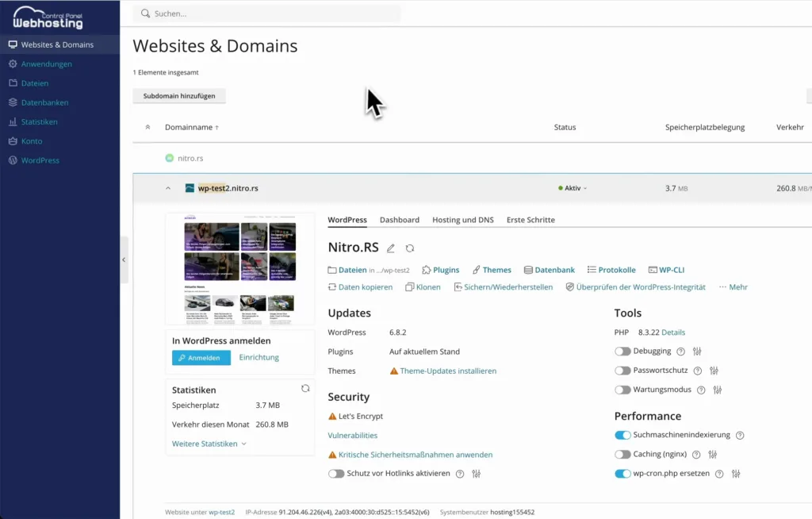812x519 pixels.
Task: Toggle Passwortschutz switch
Action: [622, 371]
